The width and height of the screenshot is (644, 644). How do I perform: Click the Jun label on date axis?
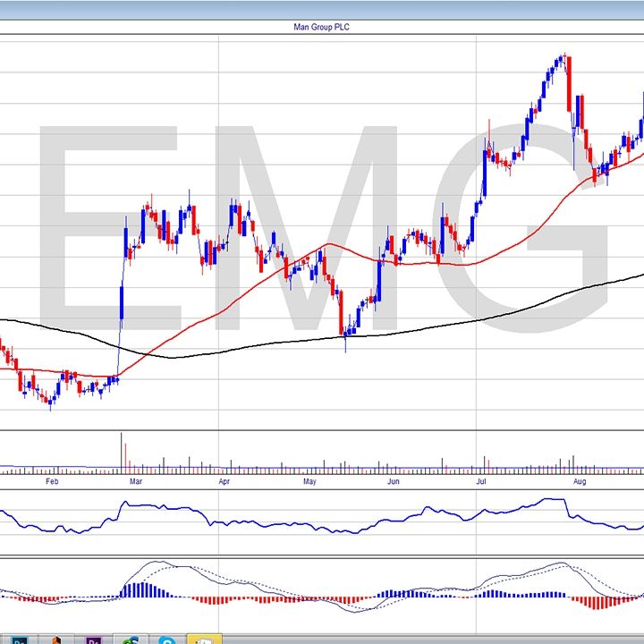(x=393, y=482)
